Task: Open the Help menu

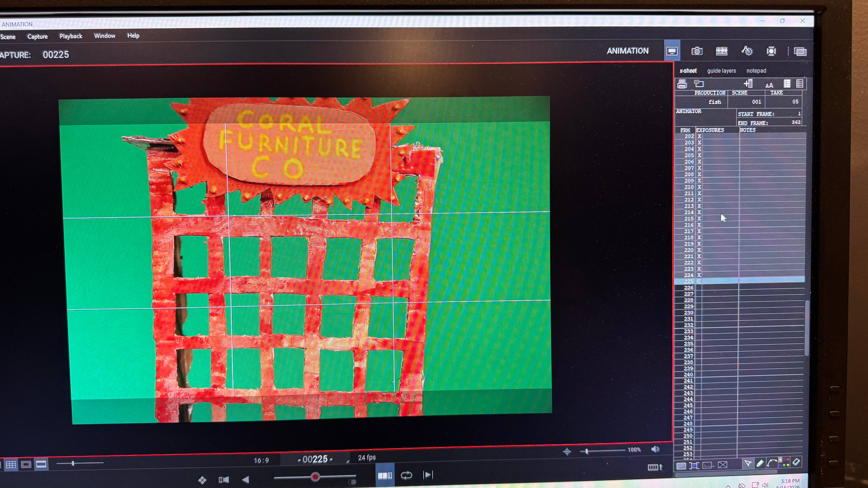Action: point(133,35)
